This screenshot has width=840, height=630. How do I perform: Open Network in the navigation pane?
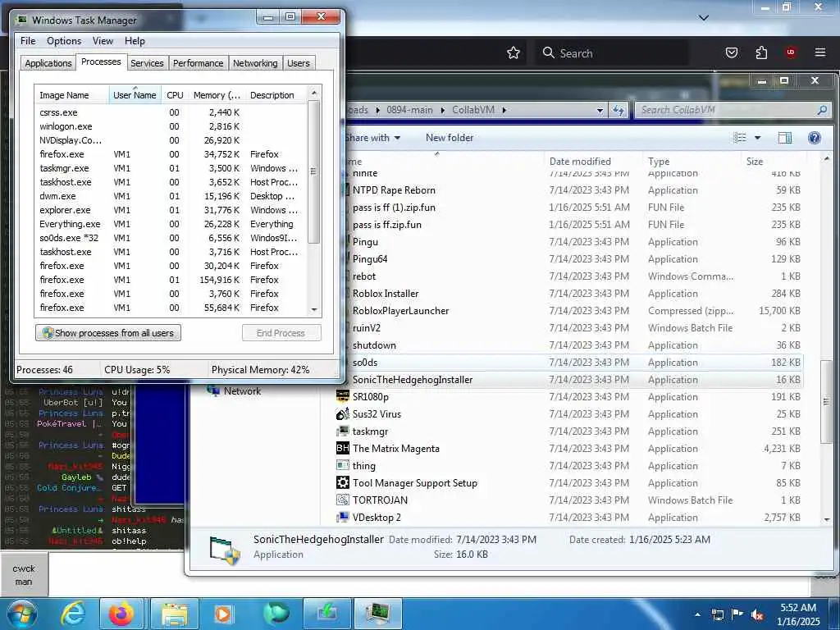pyautogui.click(x=242, y=391)
